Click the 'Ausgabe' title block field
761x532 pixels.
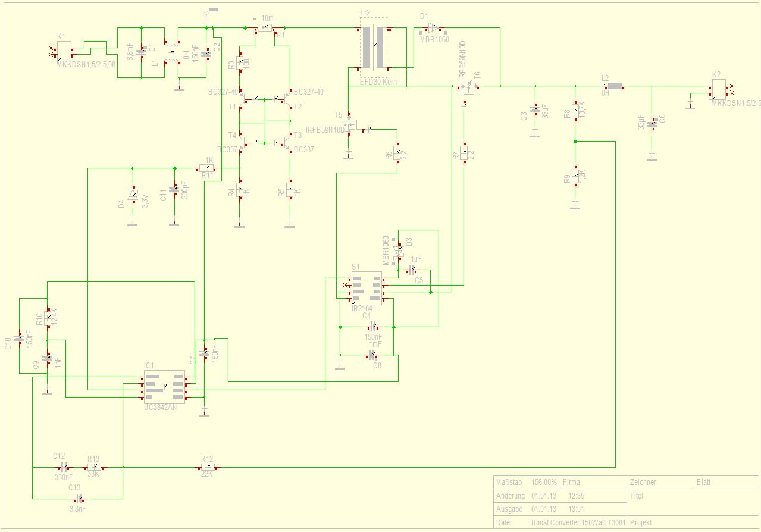click(x=509, y=509)
